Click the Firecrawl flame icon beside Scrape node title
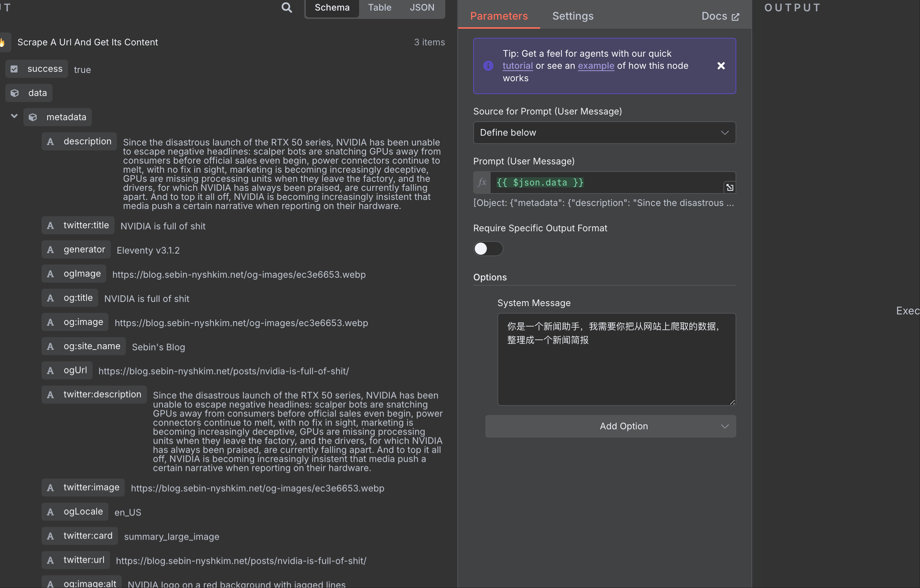Screen dimensions: 920x588 (2, 42)
